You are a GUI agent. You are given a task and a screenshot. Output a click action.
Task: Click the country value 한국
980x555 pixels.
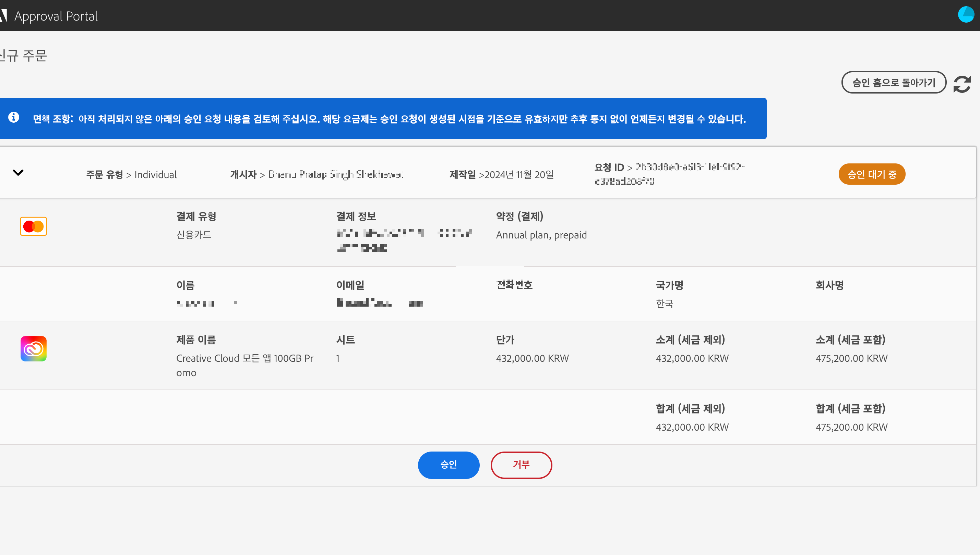(x=664, y=304)
